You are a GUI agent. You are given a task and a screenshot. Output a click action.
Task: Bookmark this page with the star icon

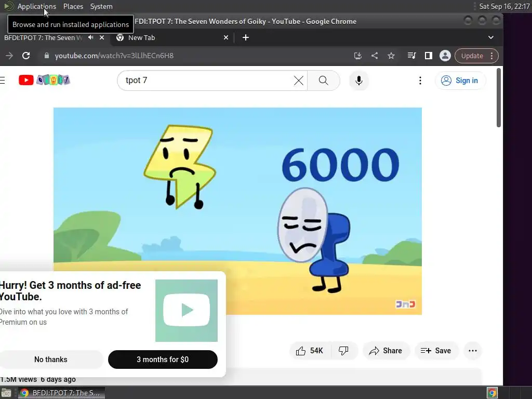[x=391, y=56]
